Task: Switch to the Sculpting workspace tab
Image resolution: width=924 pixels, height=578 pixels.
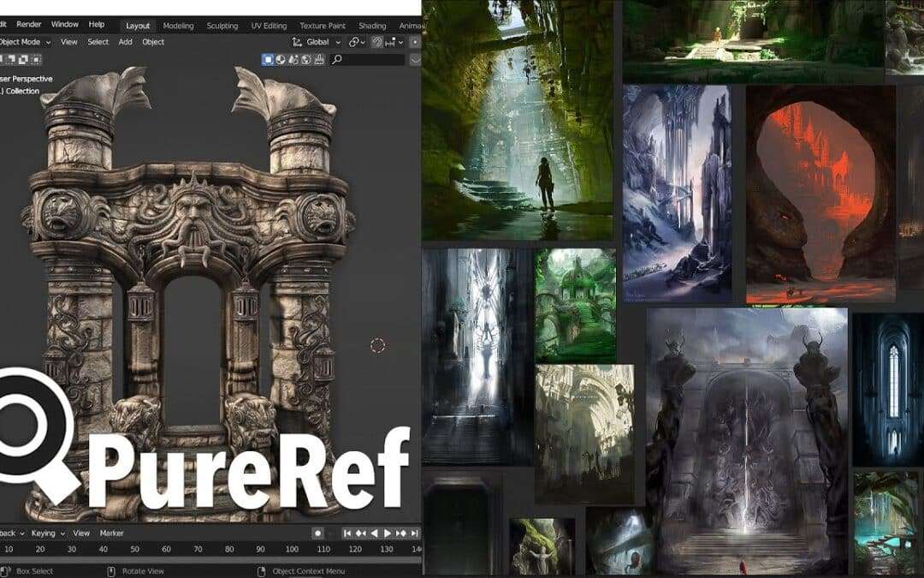Action: [222, 26]
